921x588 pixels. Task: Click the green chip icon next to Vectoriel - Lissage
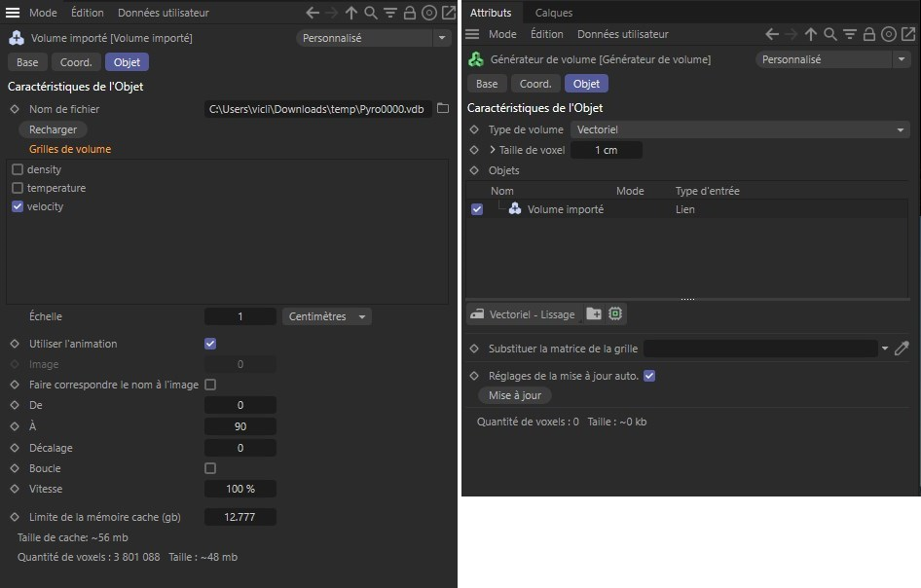(615, 314)
